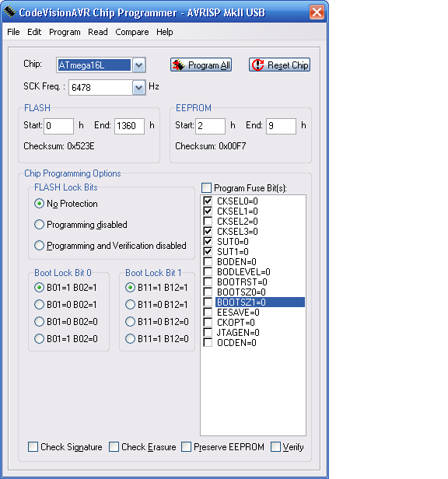Screen dimensions: 448x479
Task: Enable the Verify checkbox
Action: [x=275, y=446]
